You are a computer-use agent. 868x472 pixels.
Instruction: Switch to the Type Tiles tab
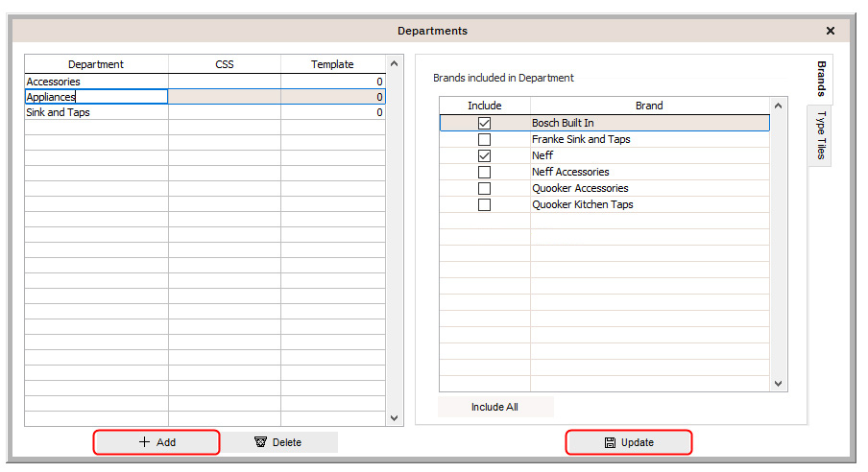coord(821,134)
